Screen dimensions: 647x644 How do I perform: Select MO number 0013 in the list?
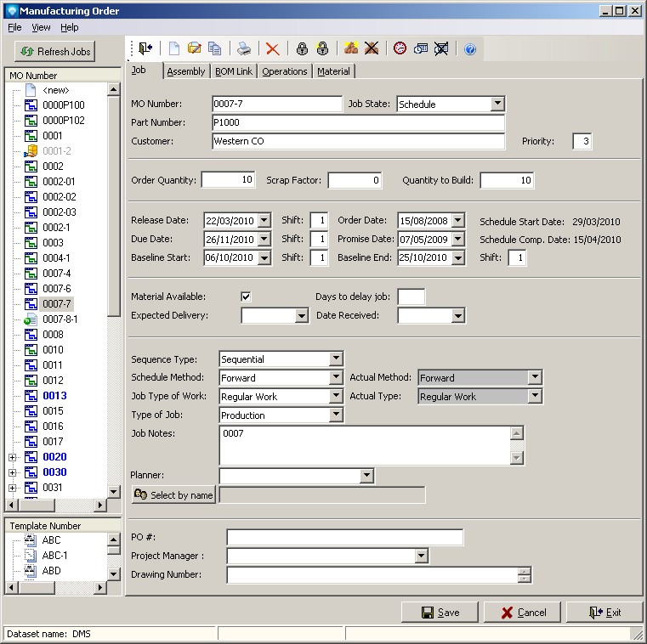pos(54,396)
